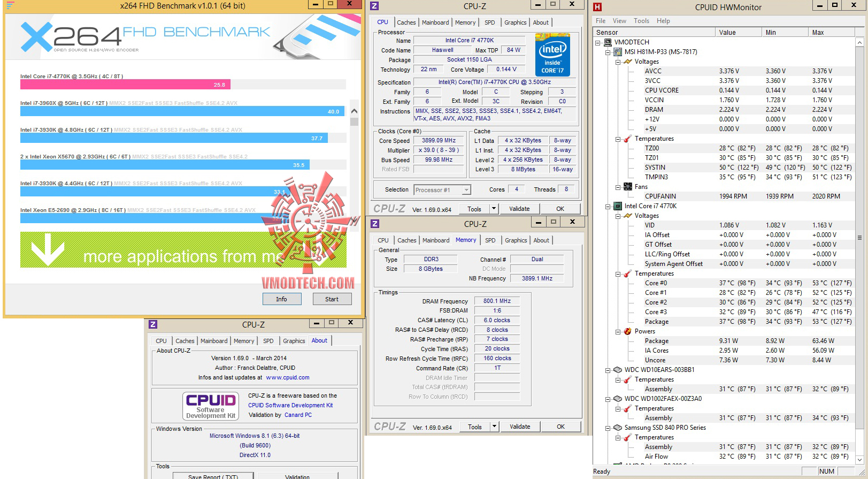Click the Voltages icon under Intel Core i7 4770K
Image resolution: width=868 pixels, height=479 pixels.
tap(628, 216)
